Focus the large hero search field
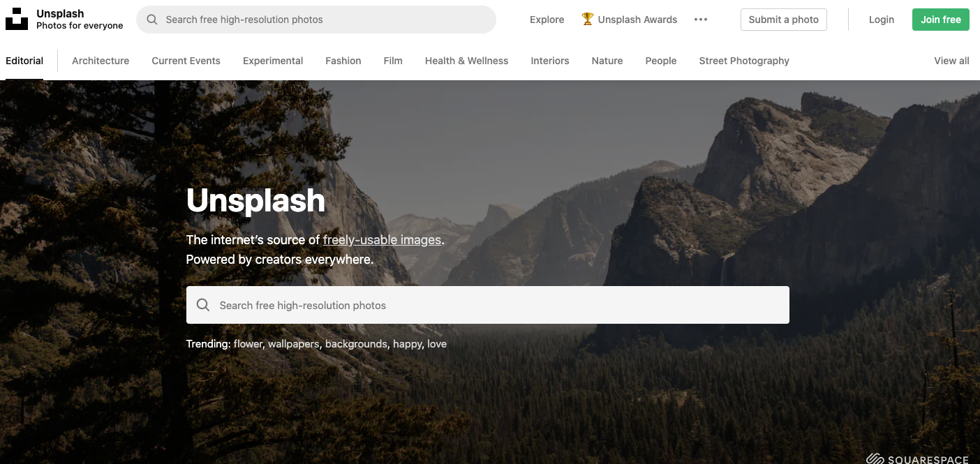The width and height of the screenshot is (980, 464). tap(488, 305)
